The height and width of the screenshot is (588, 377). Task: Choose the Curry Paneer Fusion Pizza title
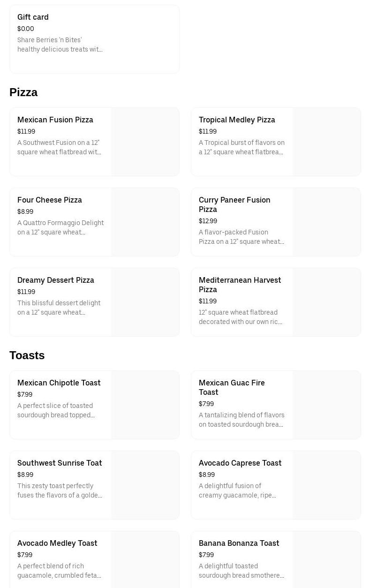234,204
